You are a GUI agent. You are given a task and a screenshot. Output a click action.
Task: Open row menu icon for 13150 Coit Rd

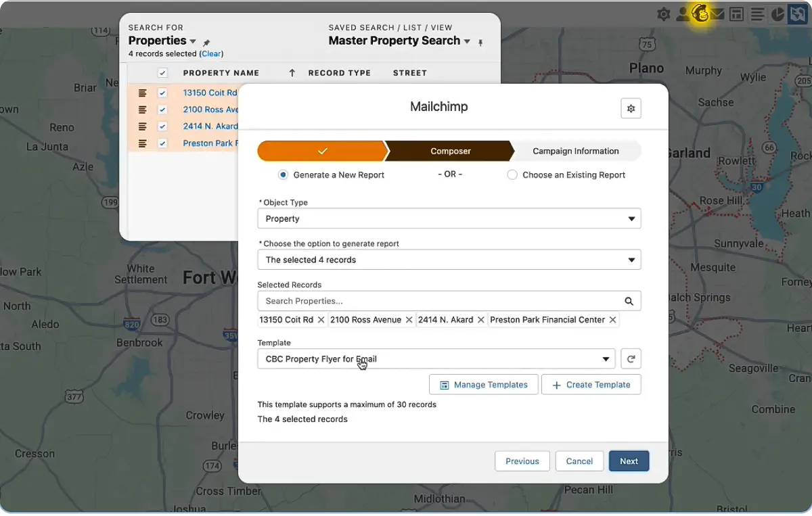tap(143, 93)
